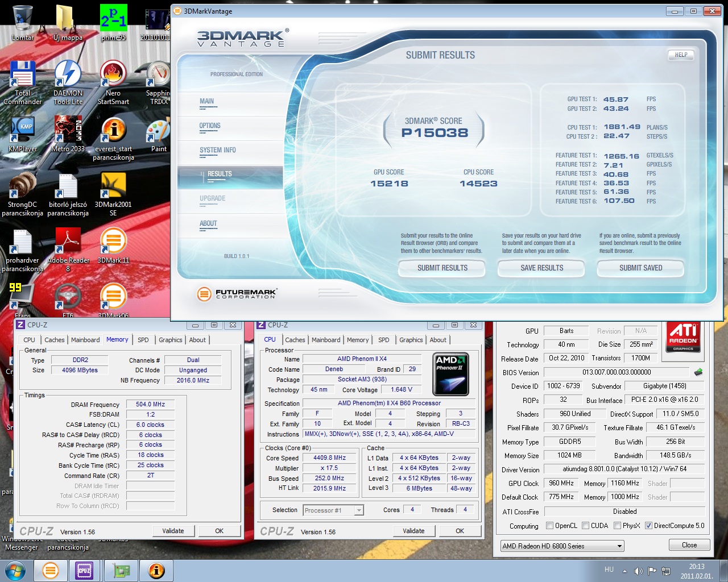728x582 pixels.
Task: Launch Metro 2033 game icon
Action: point(68,135)
